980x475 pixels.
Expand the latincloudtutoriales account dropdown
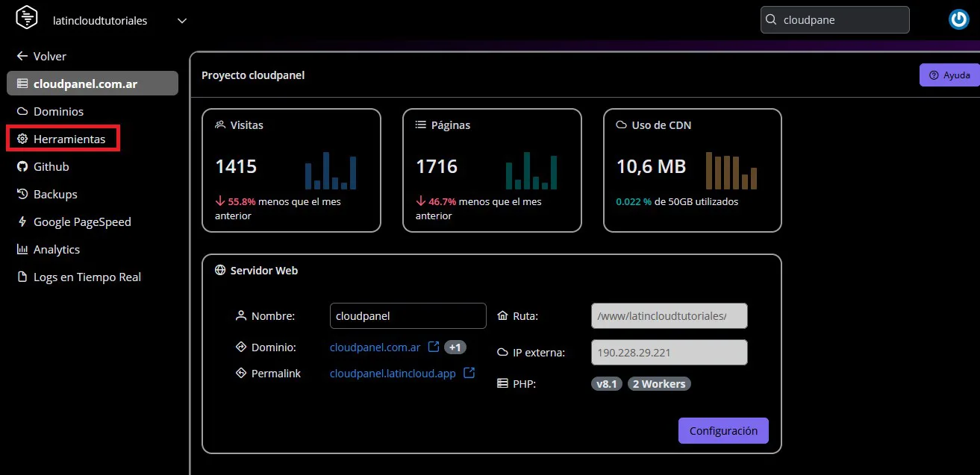tap(182, 21)
